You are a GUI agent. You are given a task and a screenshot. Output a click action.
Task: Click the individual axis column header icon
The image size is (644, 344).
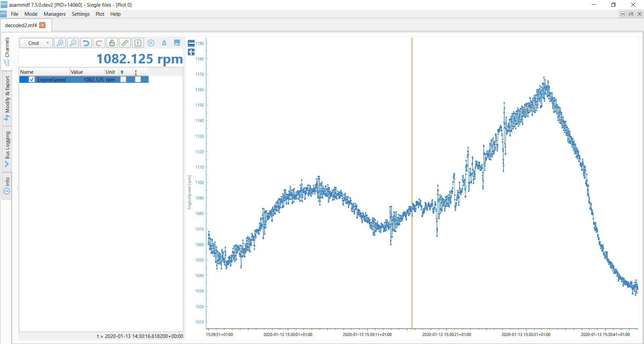(x=136, y=72)
